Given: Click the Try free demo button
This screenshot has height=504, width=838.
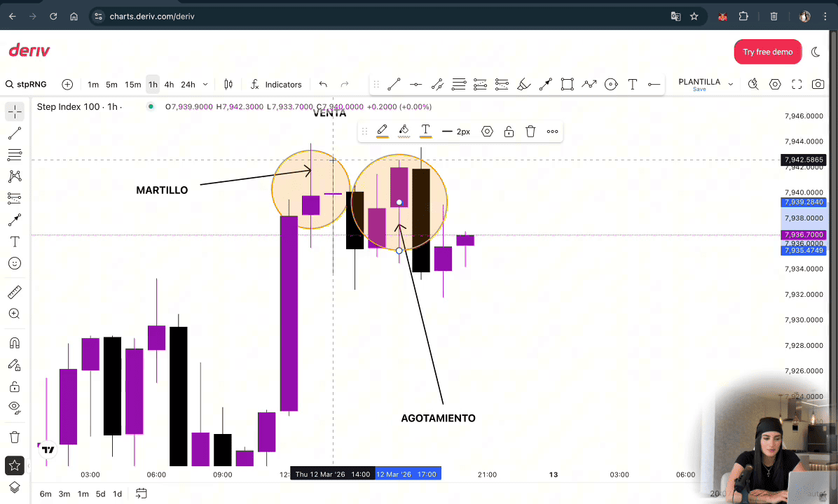Looking at the screenshot, I should (x=767, y=52).
